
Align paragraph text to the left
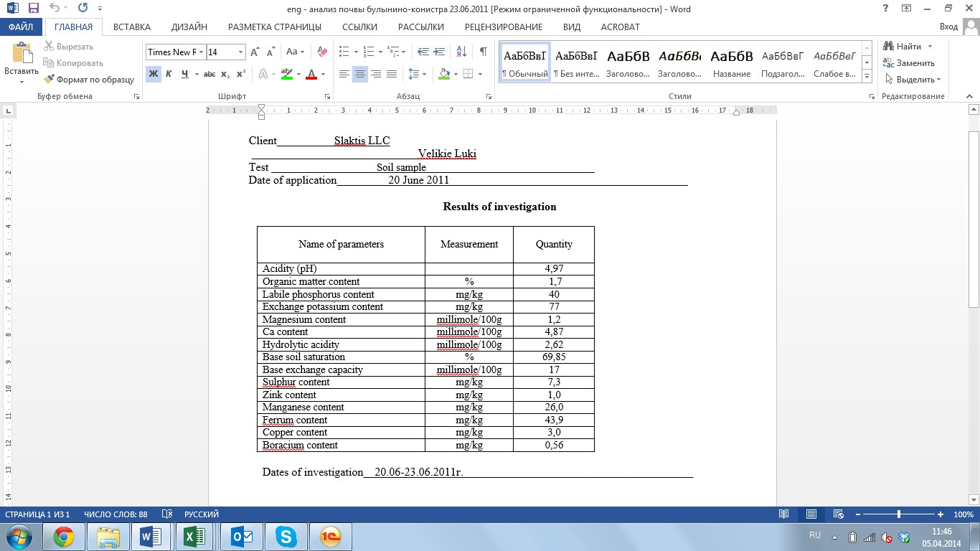[x=344, y=74]
